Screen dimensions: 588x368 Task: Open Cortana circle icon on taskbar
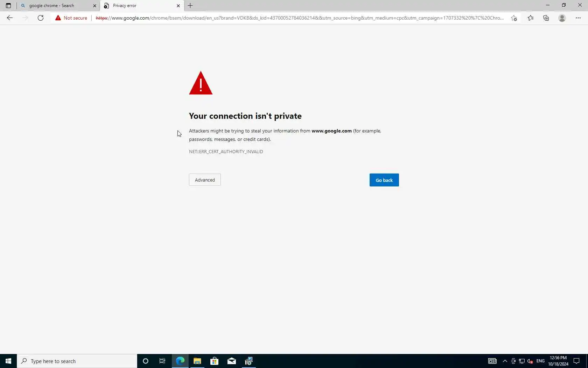(x=146, y=361)
